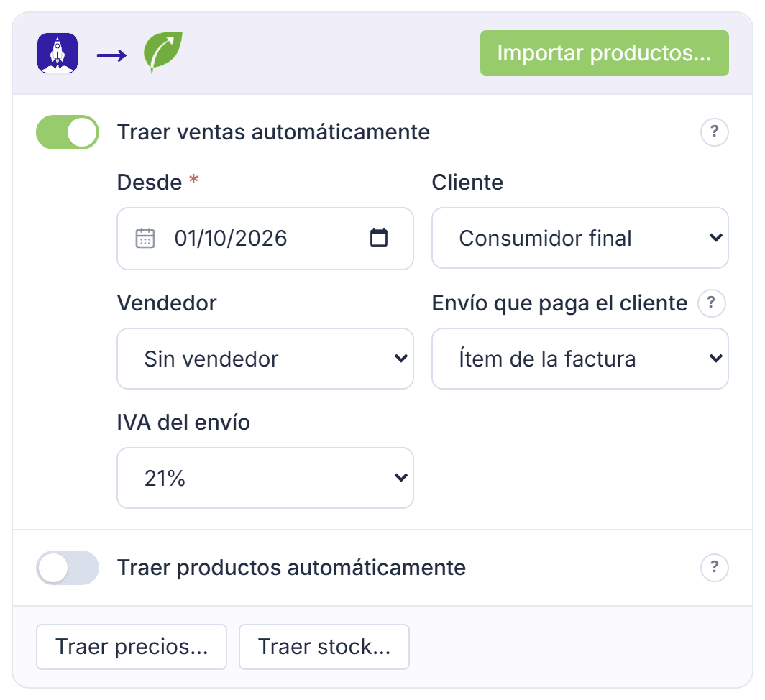Click the 'Traer ventas automáticamente' label

click(x=273, y=132)
